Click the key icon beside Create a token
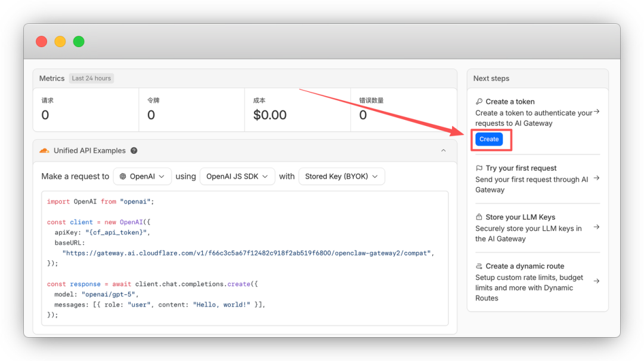Viewport: 644px width, 361px height. click(x=479, y=102)
